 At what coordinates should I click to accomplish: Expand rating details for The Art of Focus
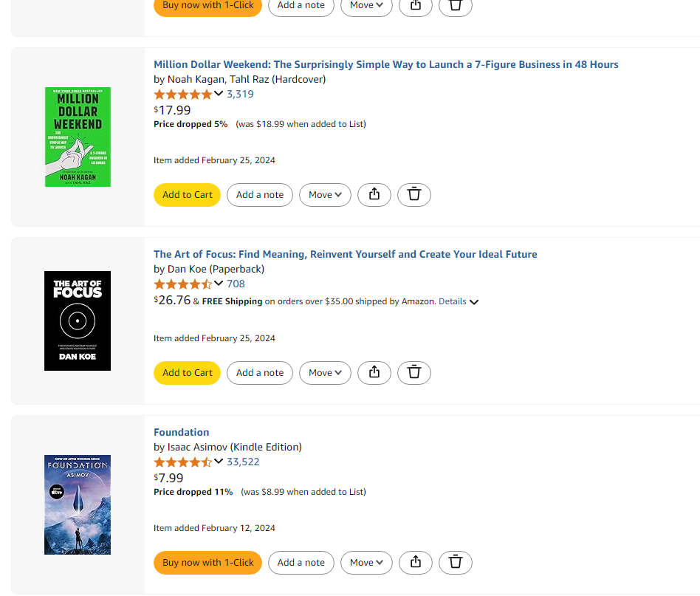(218, 284)
